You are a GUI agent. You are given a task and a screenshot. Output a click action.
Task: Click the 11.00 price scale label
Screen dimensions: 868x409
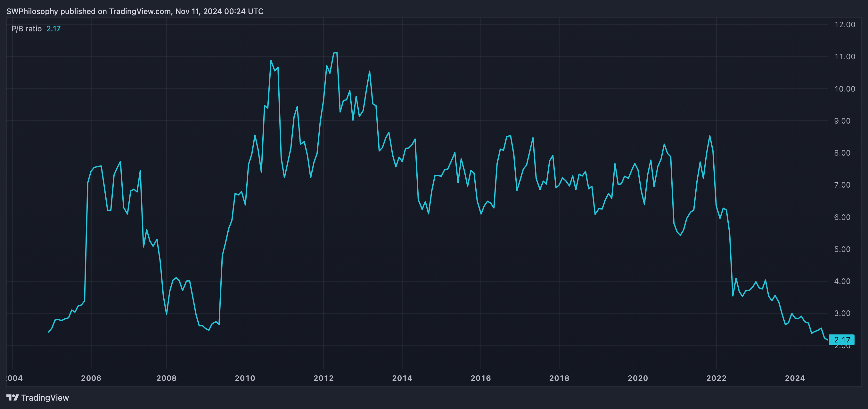pos(844,57)
